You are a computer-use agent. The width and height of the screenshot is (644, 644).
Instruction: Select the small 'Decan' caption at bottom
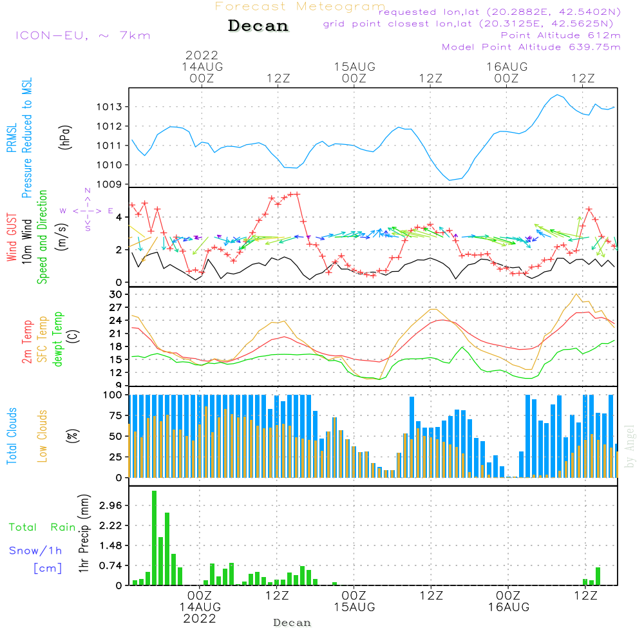point(292,623)
